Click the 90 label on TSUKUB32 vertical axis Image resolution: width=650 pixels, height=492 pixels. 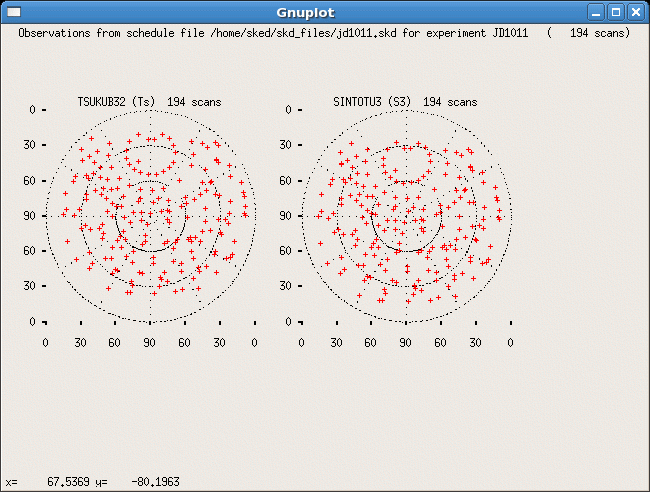[31, 216]
